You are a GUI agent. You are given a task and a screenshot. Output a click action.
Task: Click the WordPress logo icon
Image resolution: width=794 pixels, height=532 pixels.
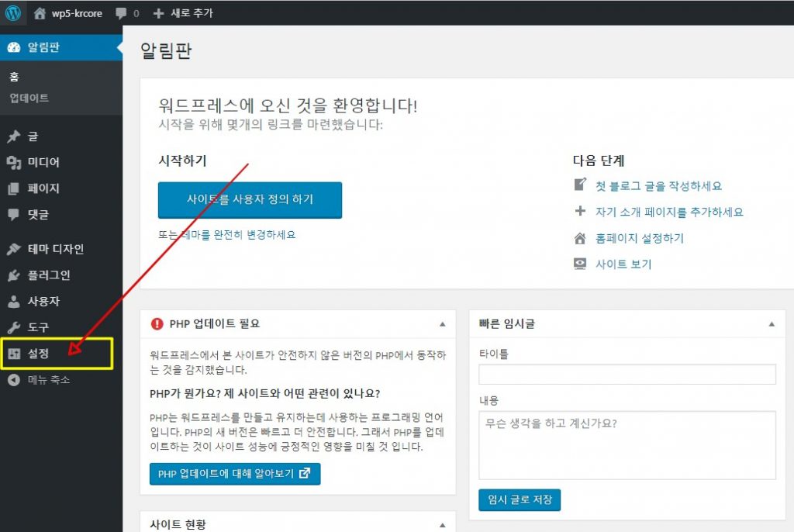click(13, 12)
